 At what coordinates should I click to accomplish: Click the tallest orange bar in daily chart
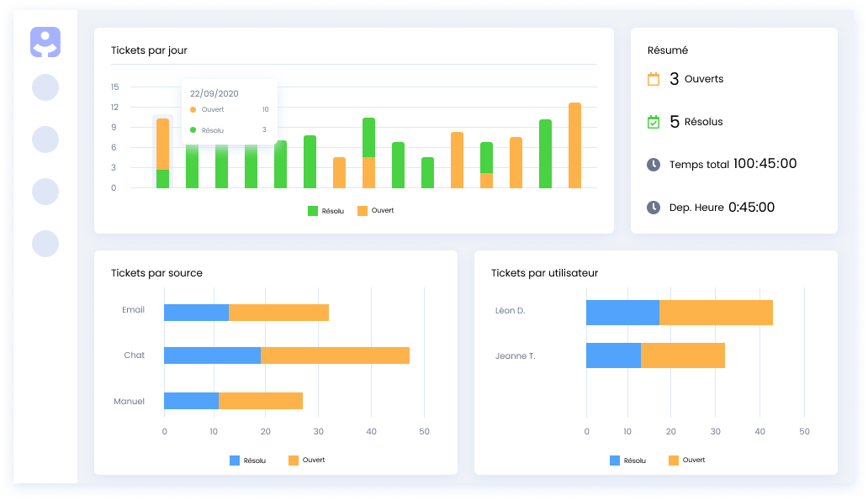(574, 145)
